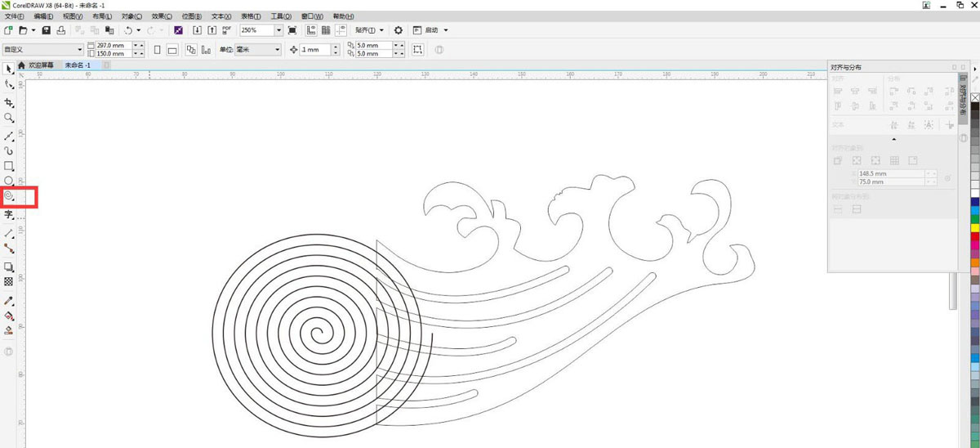Open the zoom level 250% dropdown
Image resolution: width=980 pixels, height=448 pixels.
279,30
